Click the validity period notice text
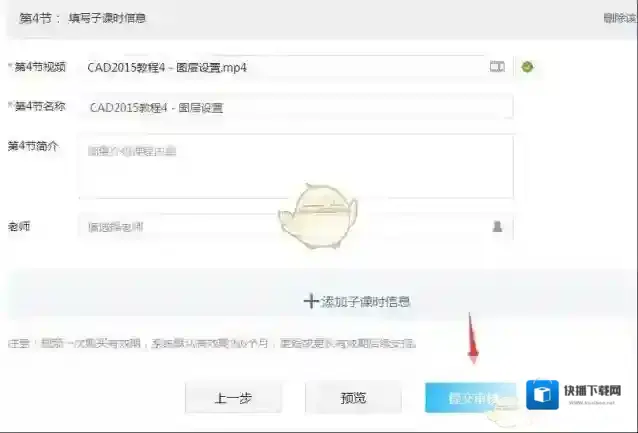Screen dimensions: 638x433 (212, 343)
